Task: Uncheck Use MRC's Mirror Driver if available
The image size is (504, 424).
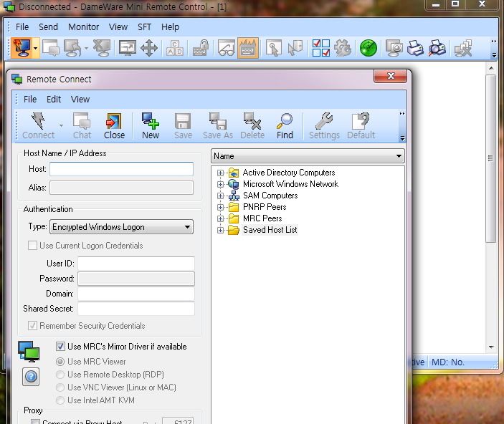Action: [x=60, y=346]
